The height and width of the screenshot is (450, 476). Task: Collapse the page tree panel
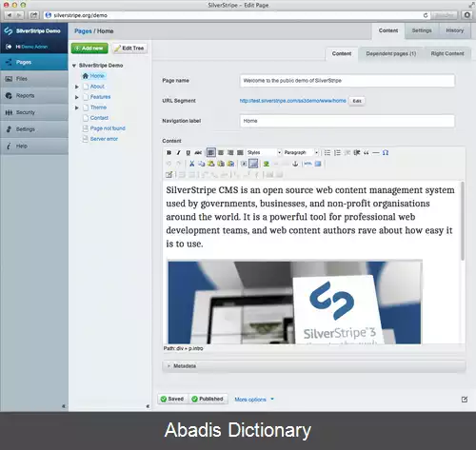(148, 406)
